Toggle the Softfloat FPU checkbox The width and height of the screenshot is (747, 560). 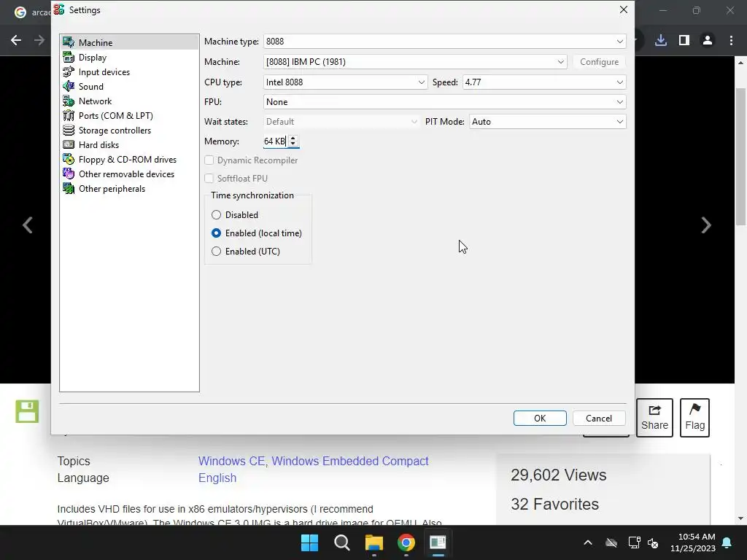click(209, 178)
